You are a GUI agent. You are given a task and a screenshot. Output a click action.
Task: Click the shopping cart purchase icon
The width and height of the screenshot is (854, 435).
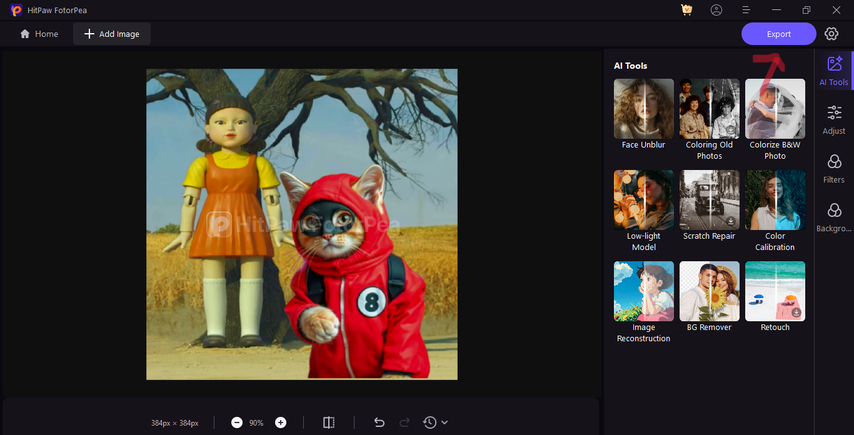click(x=686, y=10)
